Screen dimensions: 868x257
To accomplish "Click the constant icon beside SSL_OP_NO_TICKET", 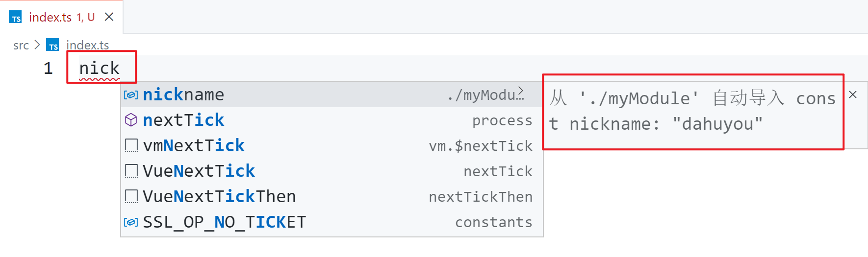I will tap(131, 222).
